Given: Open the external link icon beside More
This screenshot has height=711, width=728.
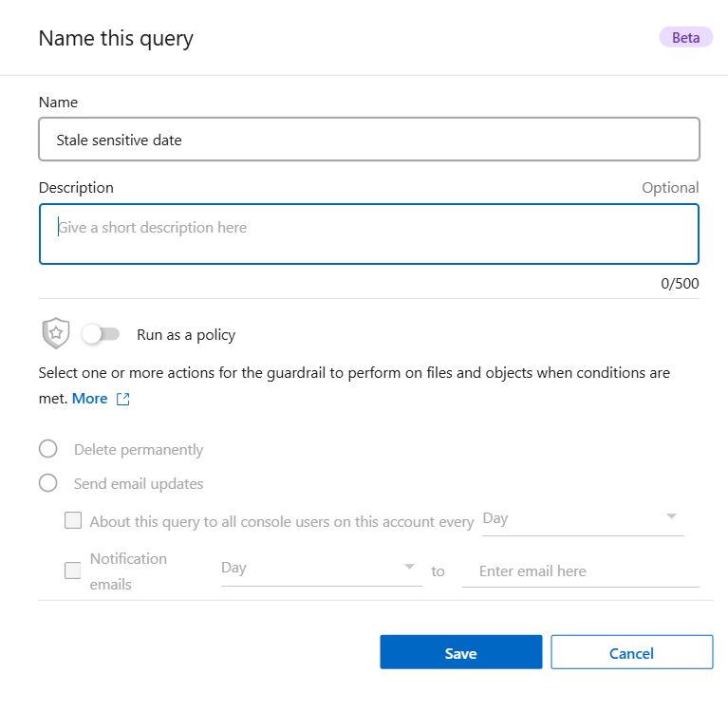Looking at the screenshot, I should [122, 399].
